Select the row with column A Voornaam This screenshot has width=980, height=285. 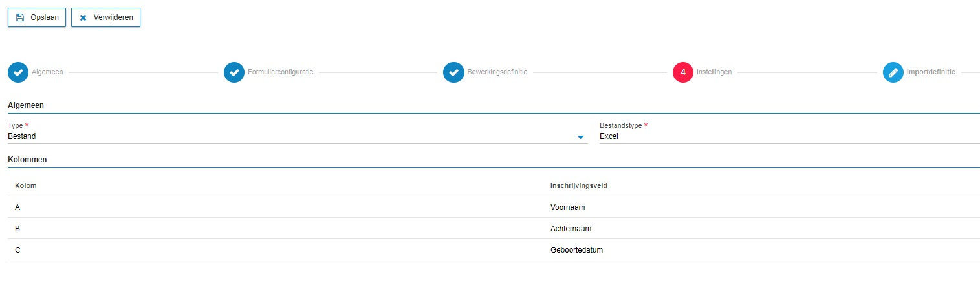[x=494, y=207]
